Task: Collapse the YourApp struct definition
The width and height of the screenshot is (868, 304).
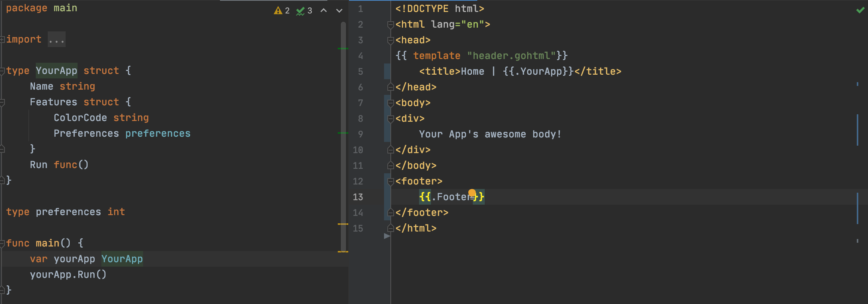Action: click(x=2, y=71)
